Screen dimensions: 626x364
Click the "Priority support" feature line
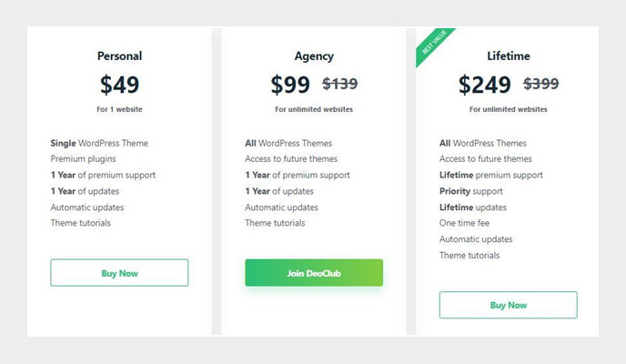tap(472, 191)
